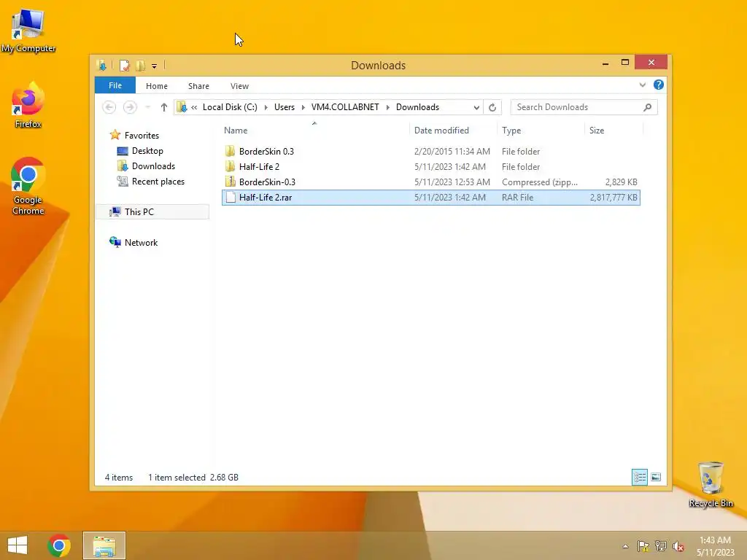Show hidden tray icons arrow
Viewport: 747px width, 560px height.
coord(625,546)
